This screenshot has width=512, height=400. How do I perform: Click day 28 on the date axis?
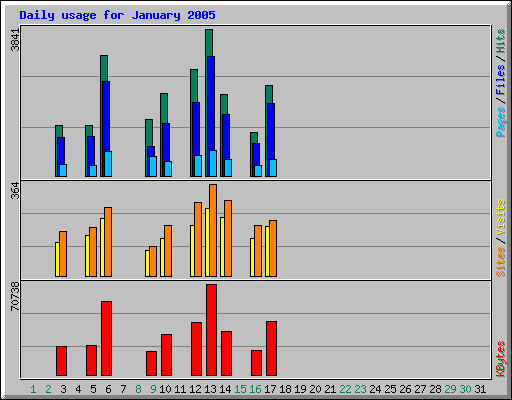435,389
